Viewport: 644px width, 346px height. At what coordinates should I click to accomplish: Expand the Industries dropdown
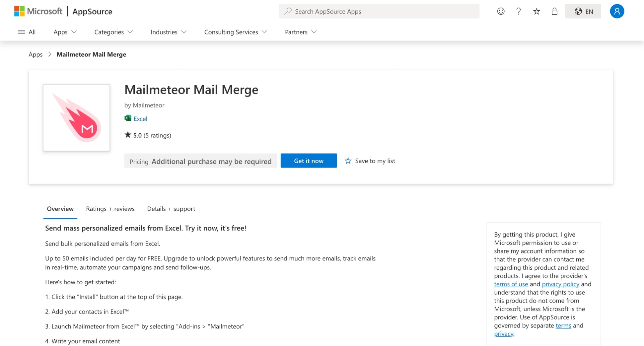pyautogui.click(x=169, y=32)
